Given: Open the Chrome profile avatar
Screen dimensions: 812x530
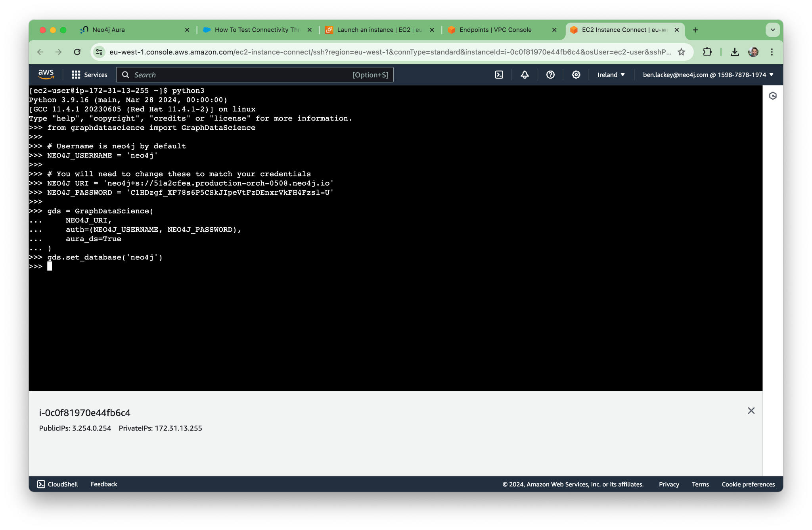Looking at the screenshot, I should click(x=753, y=52).
